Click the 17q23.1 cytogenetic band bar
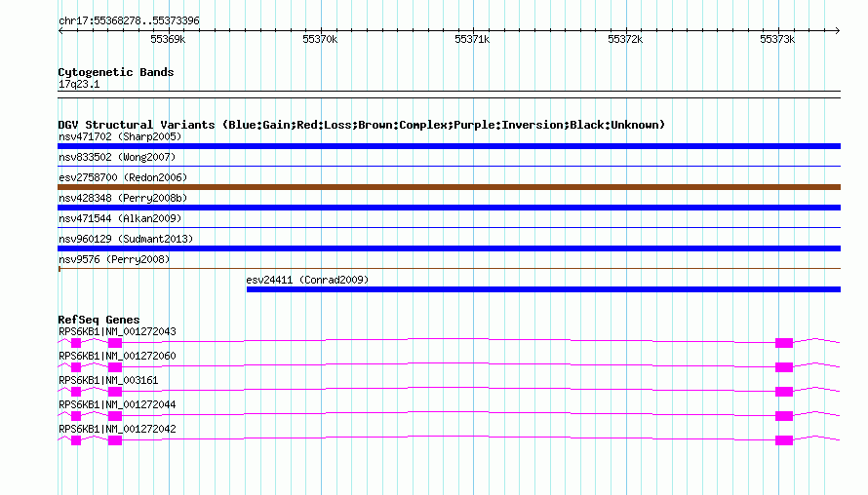868x495 pixels. point(449,95)
